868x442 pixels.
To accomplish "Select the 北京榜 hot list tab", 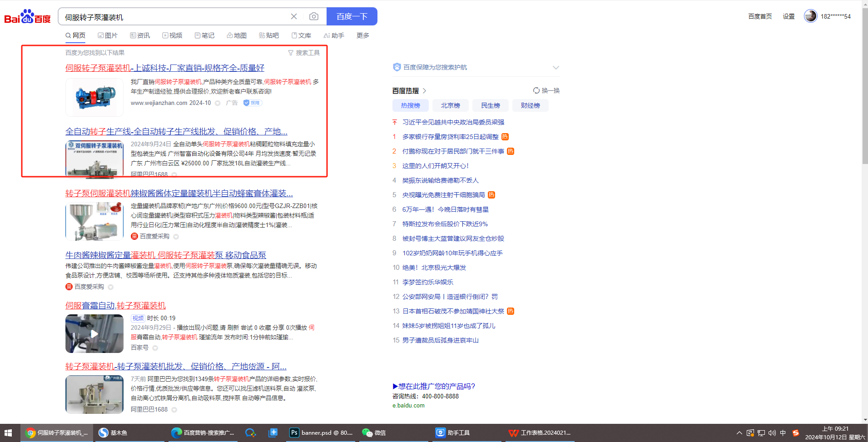I will [x=450, y=105].
